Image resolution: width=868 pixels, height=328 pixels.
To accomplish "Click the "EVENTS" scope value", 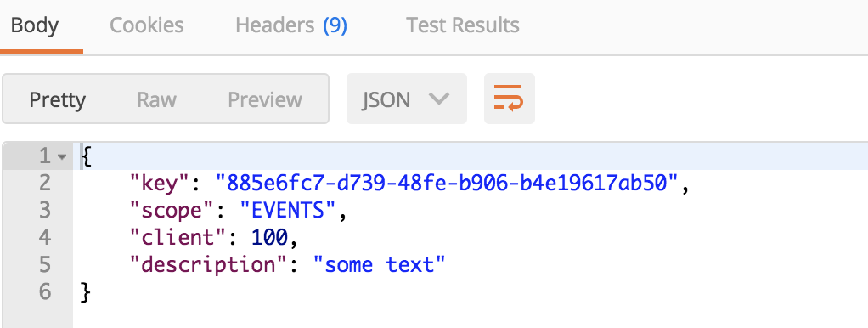I will (288, 211).
